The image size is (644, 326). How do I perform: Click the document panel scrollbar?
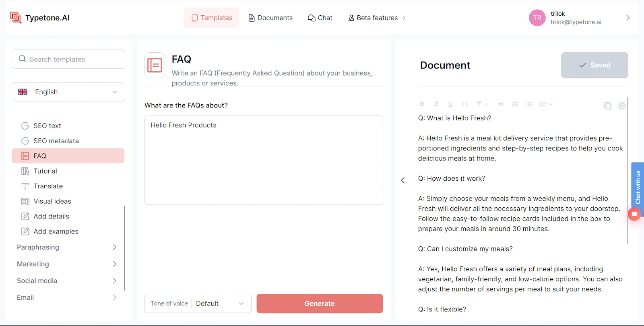pos(628,171)
